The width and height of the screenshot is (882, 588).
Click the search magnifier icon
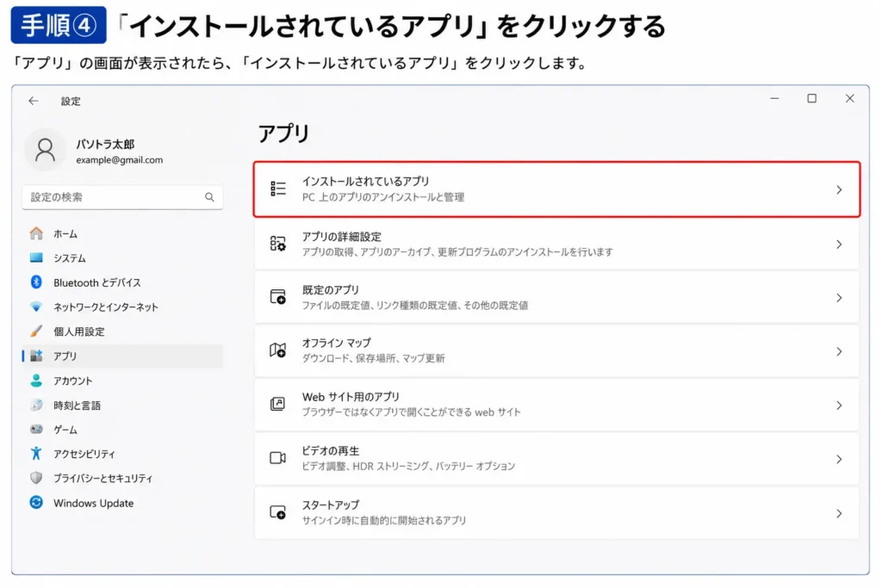[209, 197]
